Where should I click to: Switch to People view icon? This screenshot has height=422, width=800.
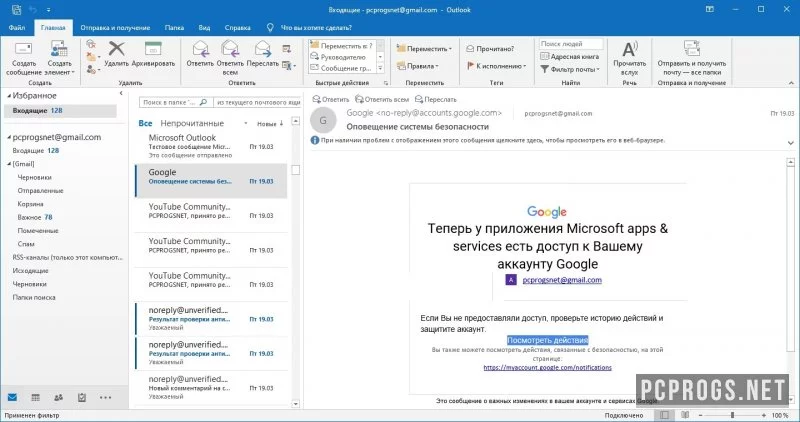click(59, 397)
